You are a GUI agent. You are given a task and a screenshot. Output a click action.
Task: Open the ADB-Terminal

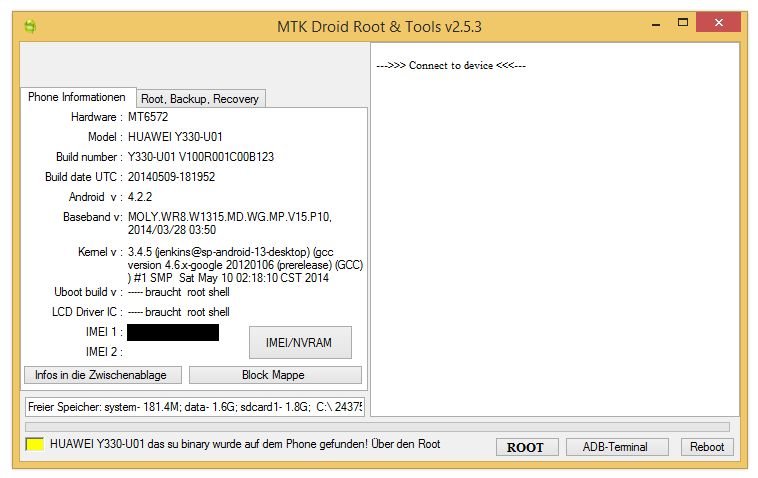click(x=617, y=447)
